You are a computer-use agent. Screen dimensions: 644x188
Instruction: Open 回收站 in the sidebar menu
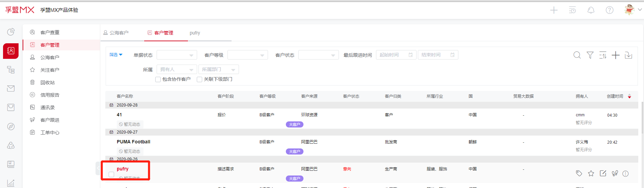(x=47, y=83)
